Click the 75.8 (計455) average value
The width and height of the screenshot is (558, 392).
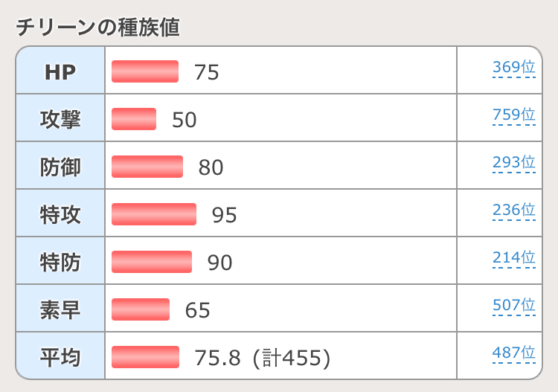click(262, 358)
